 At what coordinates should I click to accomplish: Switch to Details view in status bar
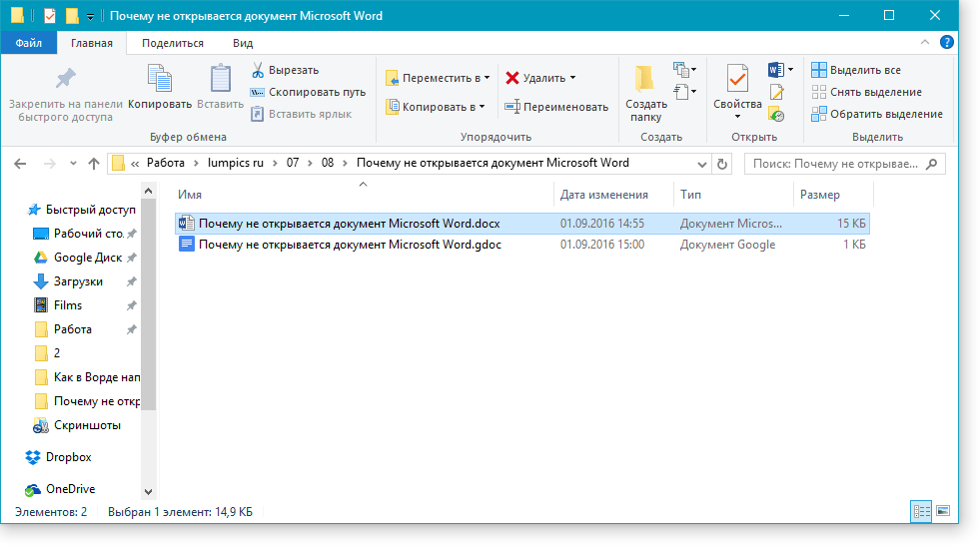pos(921,511)
